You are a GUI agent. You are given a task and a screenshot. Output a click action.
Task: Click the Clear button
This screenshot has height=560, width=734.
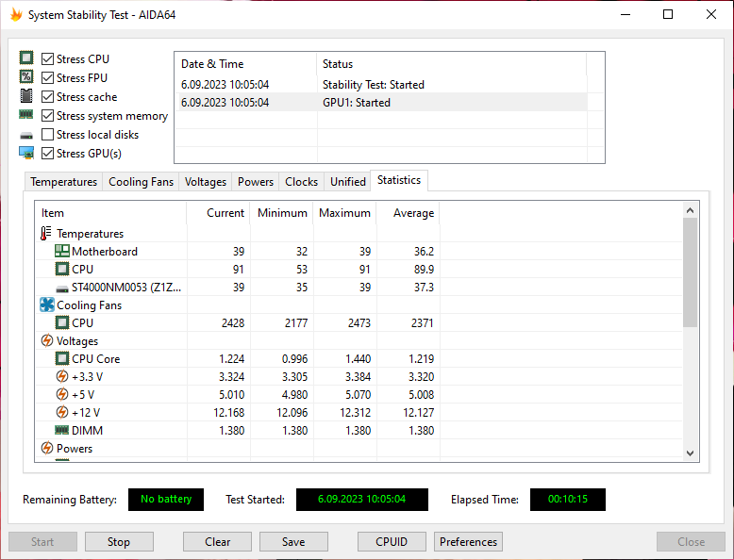pyautogui.click(x=217, y=542)
